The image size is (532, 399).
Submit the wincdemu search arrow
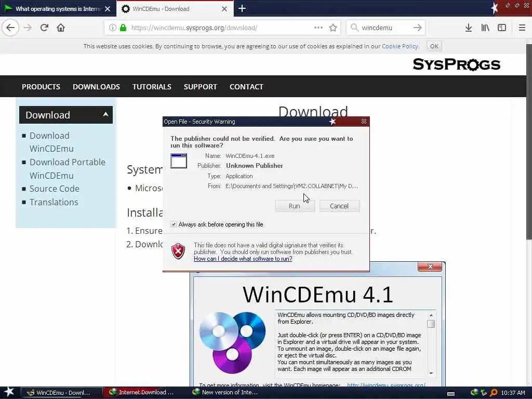click(x=417, y=28)
